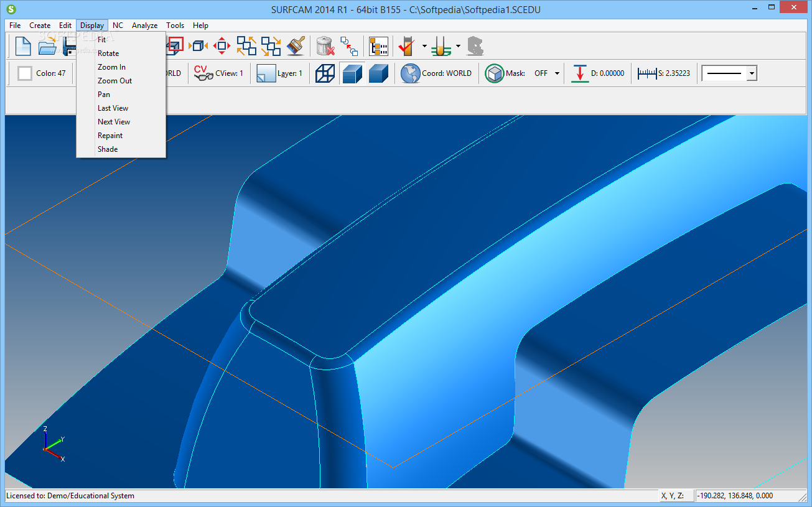The image size is (812, 507).
Task: Choose Pan from Display menu
Action: [121, 95]
